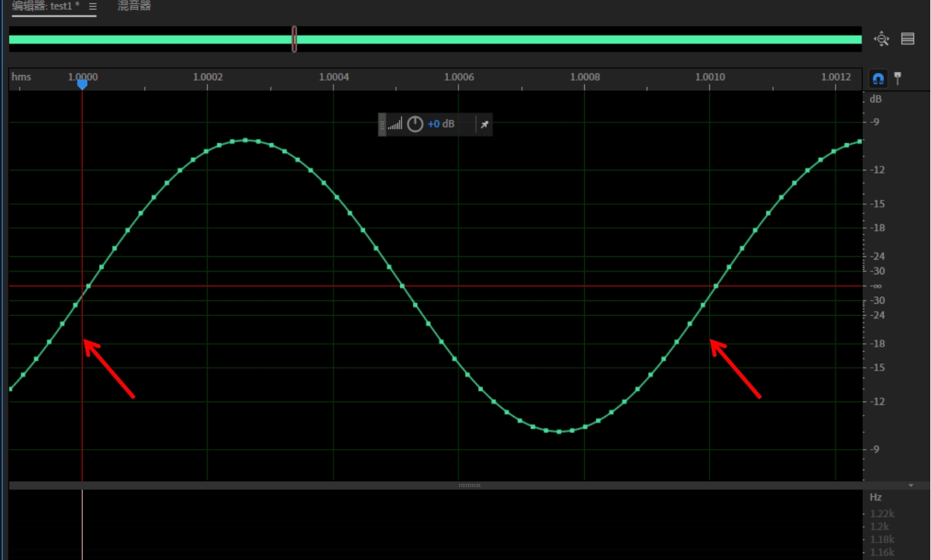Viewport: 931px width, 560px height.
Task: Select the 编辑器: test1 tab
Action: (46, 6)
